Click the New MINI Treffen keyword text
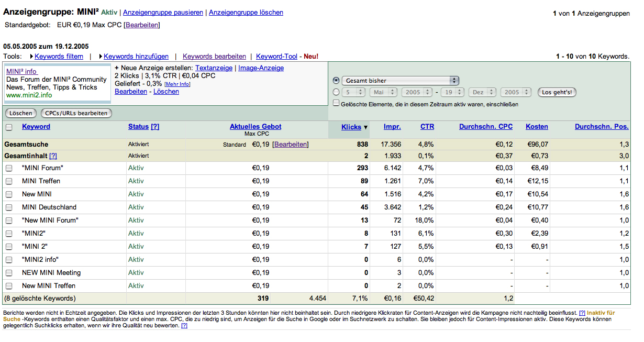Screen dimensions: 644x342 [x=49, y=286]
